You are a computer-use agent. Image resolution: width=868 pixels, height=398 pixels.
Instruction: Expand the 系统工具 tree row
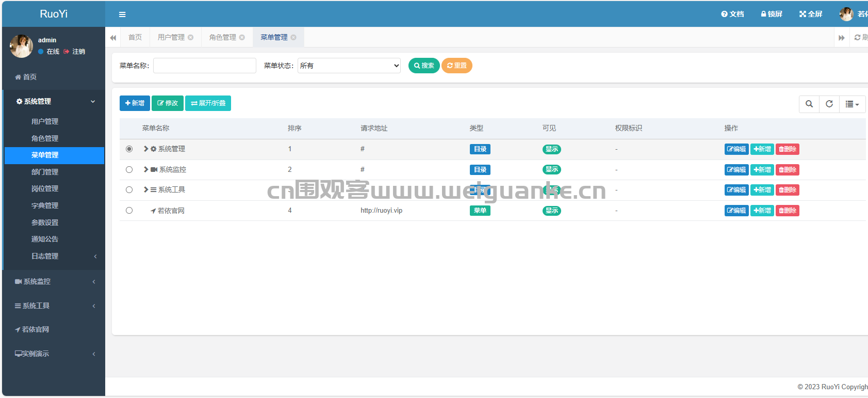tap(146, 189)
